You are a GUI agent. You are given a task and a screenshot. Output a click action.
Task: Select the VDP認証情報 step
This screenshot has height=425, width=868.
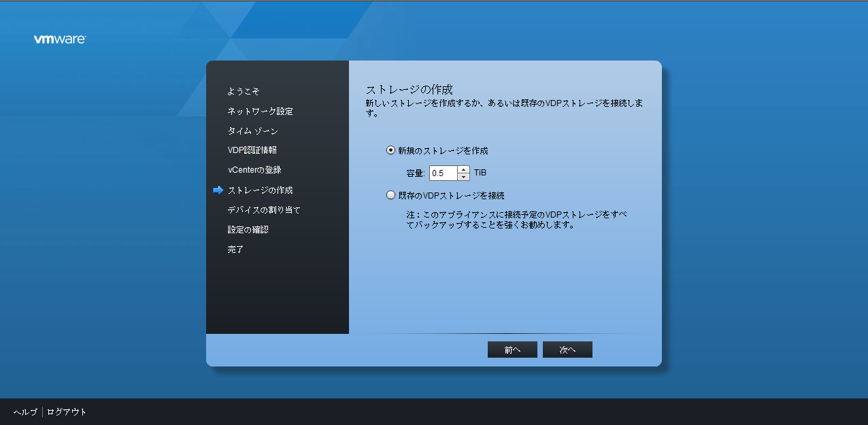click(252, 150)
